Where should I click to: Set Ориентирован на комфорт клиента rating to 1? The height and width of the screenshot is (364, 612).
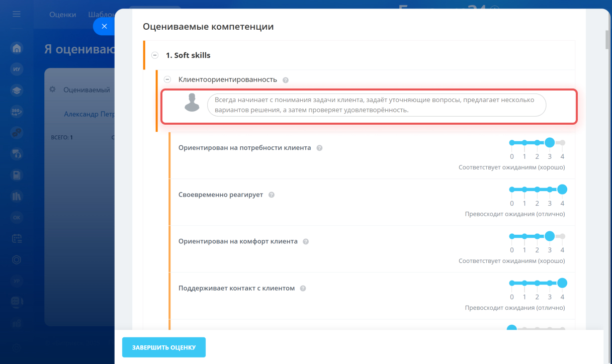point(524,236)
